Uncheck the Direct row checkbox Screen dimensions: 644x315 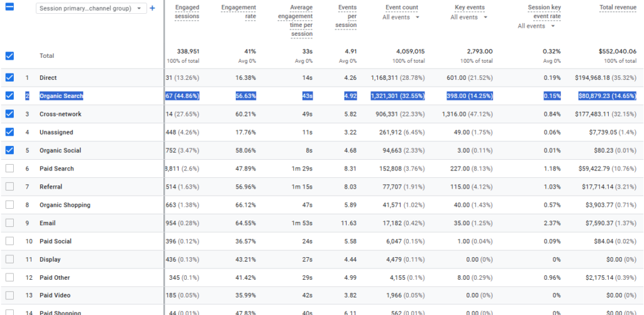[9, 77]
